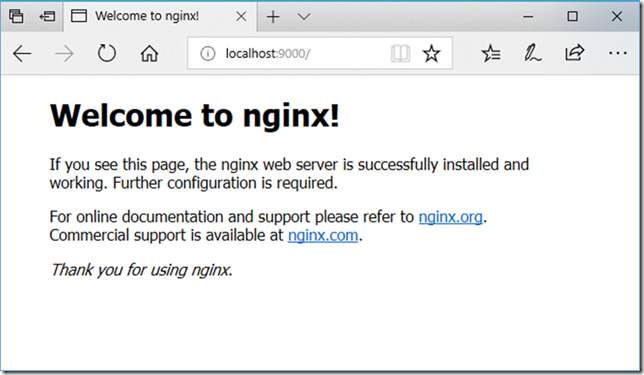Show tab previews chevron

tap(304, 16)
